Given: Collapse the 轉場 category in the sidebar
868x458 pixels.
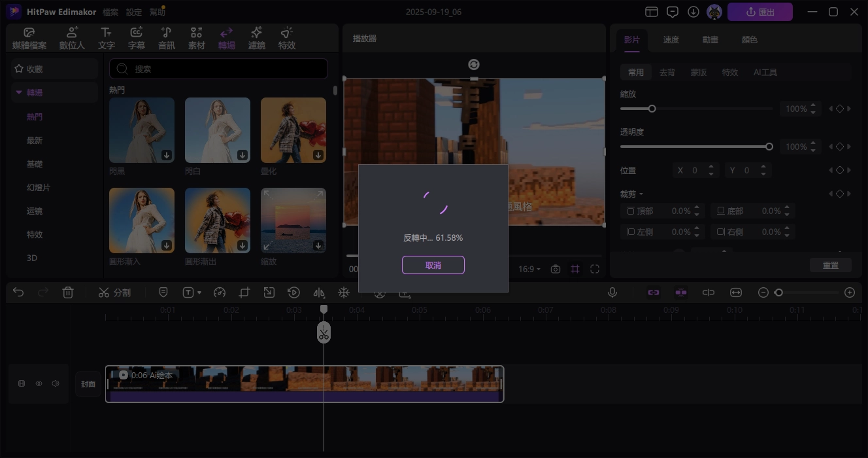Looking at the screenshot, I should click(20, 92).
